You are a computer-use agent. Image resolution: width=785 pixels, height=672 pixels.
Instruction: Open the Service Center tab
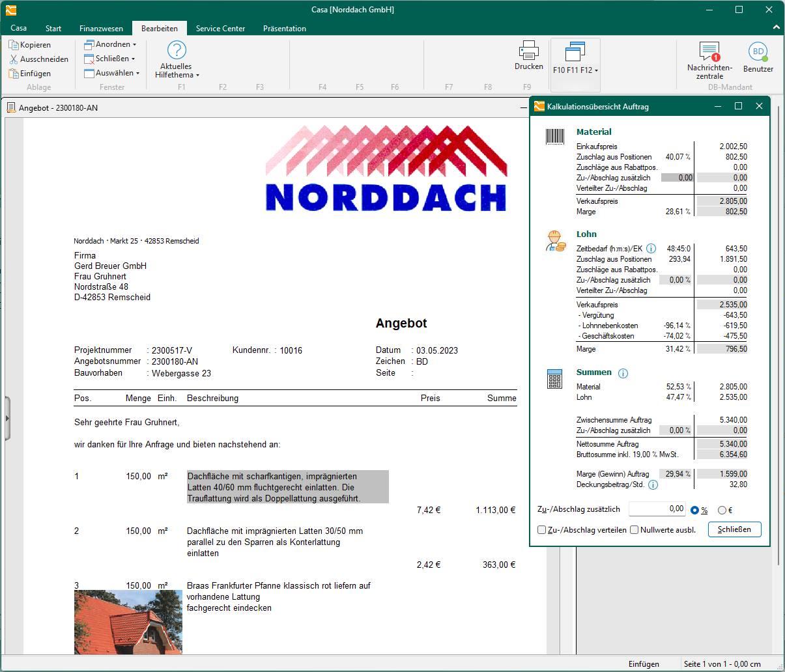pyautogui.click(x=220, y=29)
